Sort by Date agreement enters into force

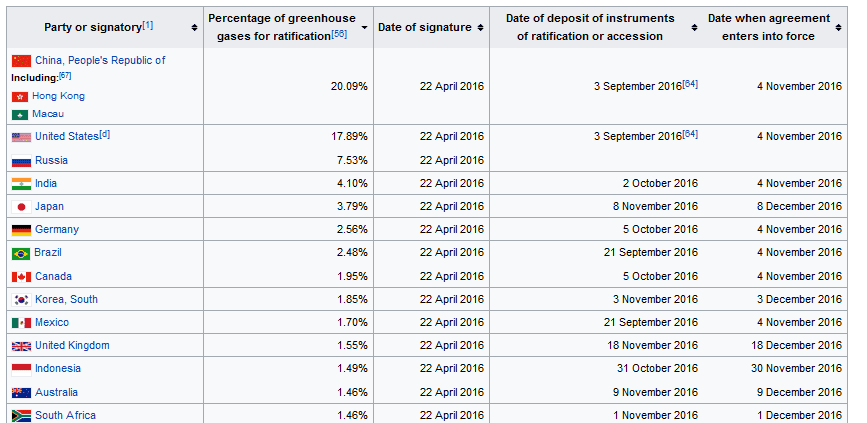tap(838, 28)
